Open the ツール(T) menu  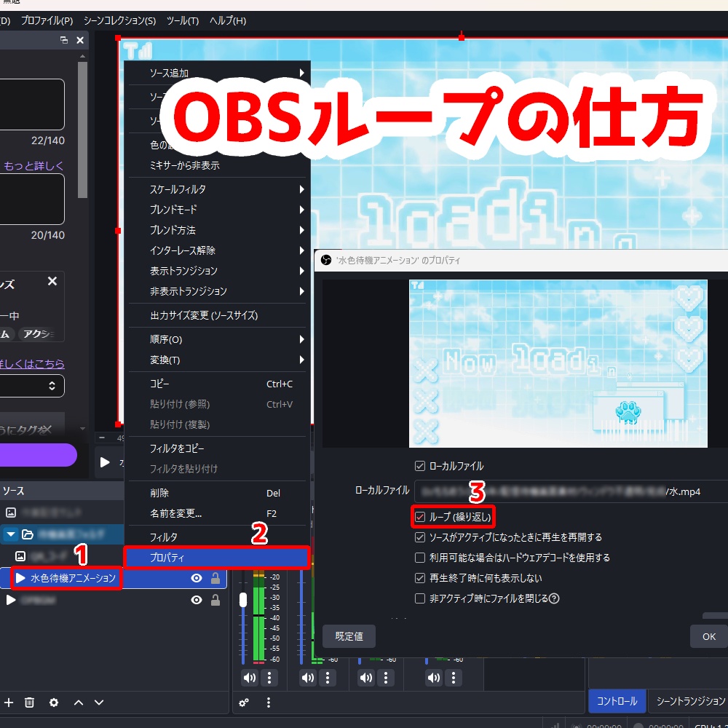181,20
